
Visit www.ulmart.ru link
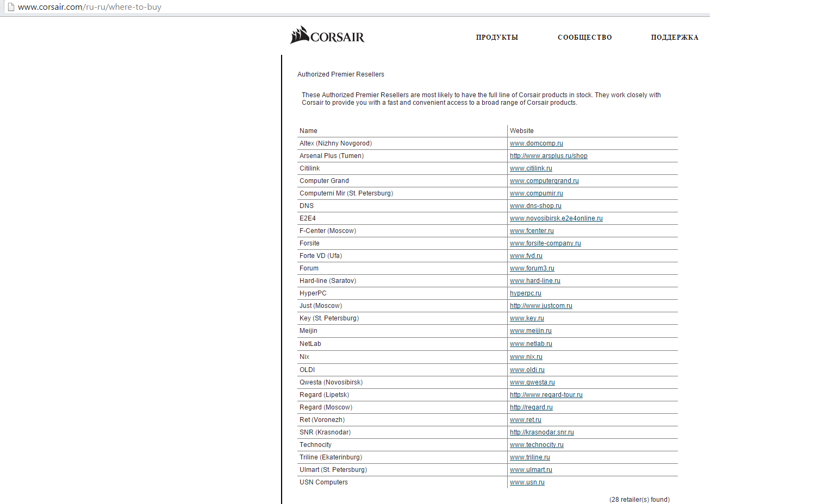pos(531,470)
